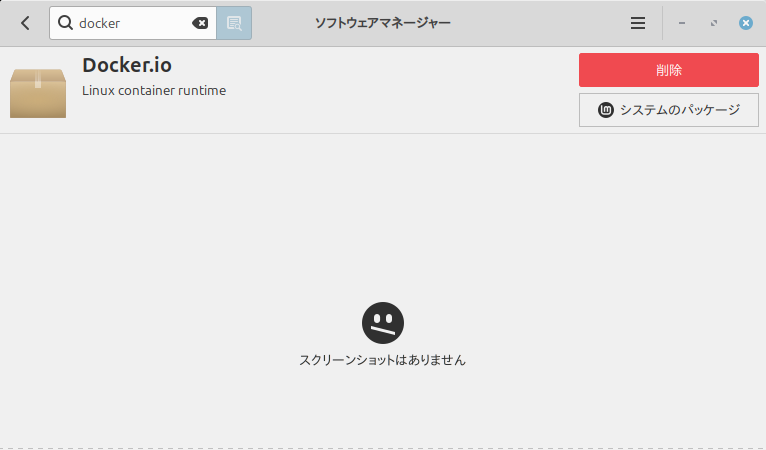Click the Linux container runtime description
Screen dimensions: 766x450
tap(154, 91)
